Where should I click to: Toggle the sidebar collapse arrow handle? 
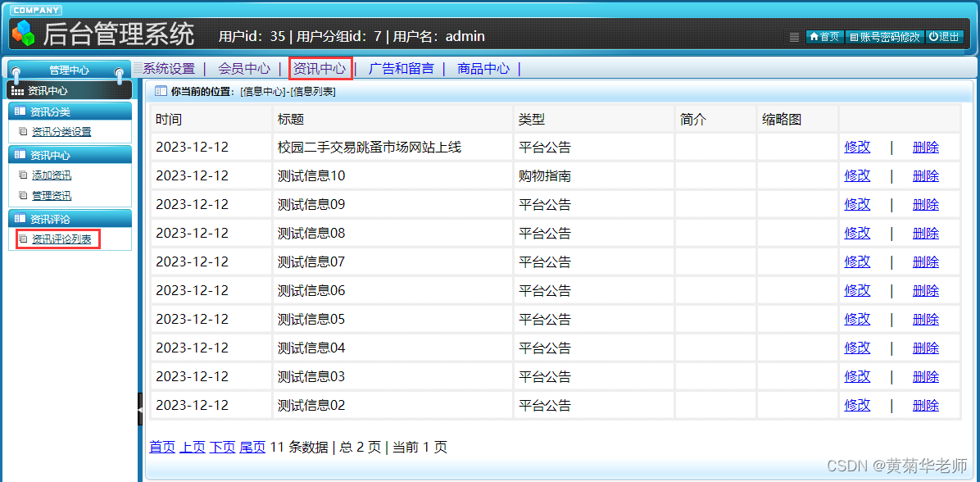click(x=140, y=408)
